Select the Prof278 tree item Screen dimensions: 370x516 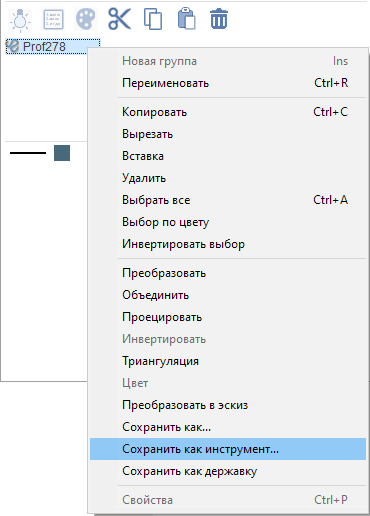coord(53,47)
